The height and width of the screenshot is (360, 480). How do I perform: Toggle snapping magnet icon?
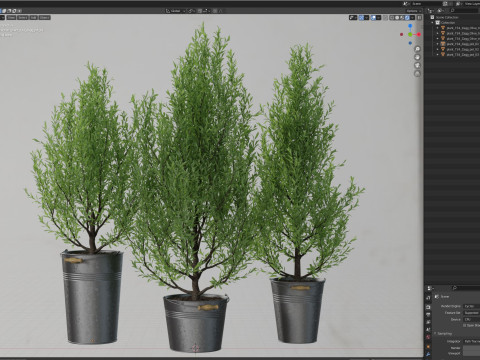click(x=200, y=11)
